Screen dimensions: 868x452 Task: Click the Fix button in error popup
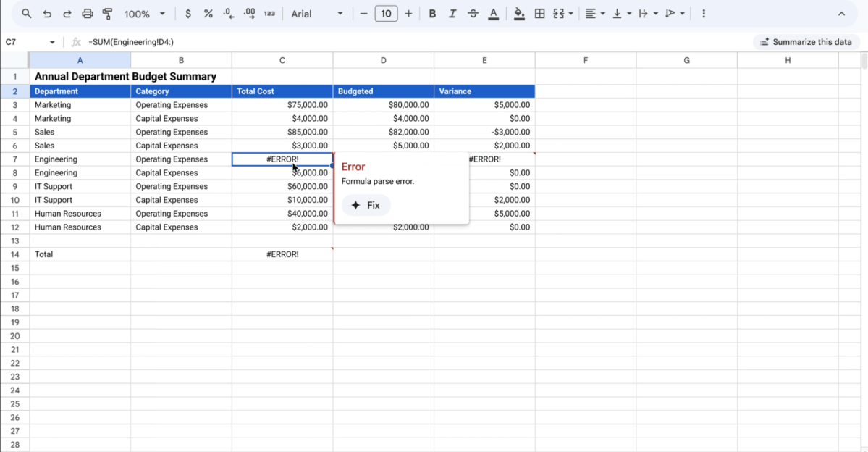click(x=366, y=205)
